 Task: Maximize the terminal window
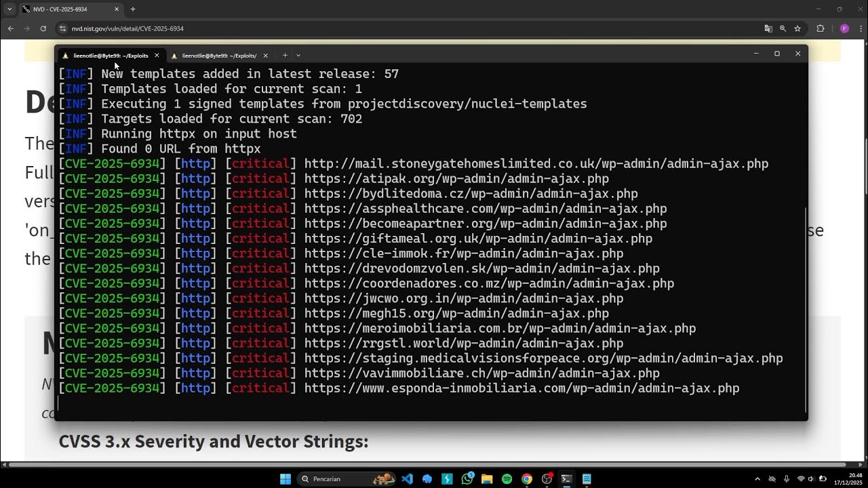[x=777, y=54]
